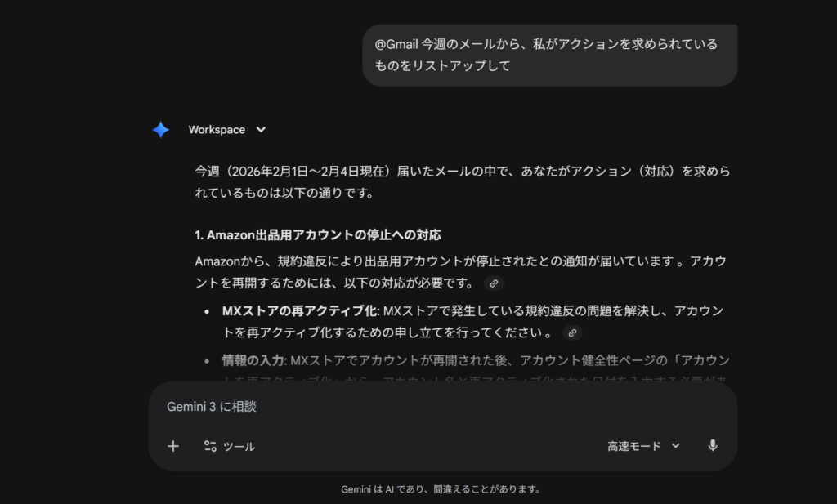This screenshot has height=504, width=837.
Task: Click the plus icon to add attachment
Action: (172, 446)
